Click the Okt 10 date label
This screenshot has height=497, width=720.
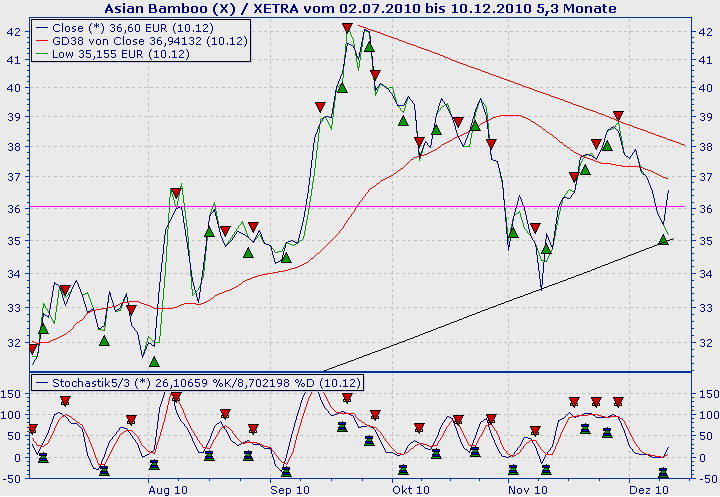coord(411,490)
